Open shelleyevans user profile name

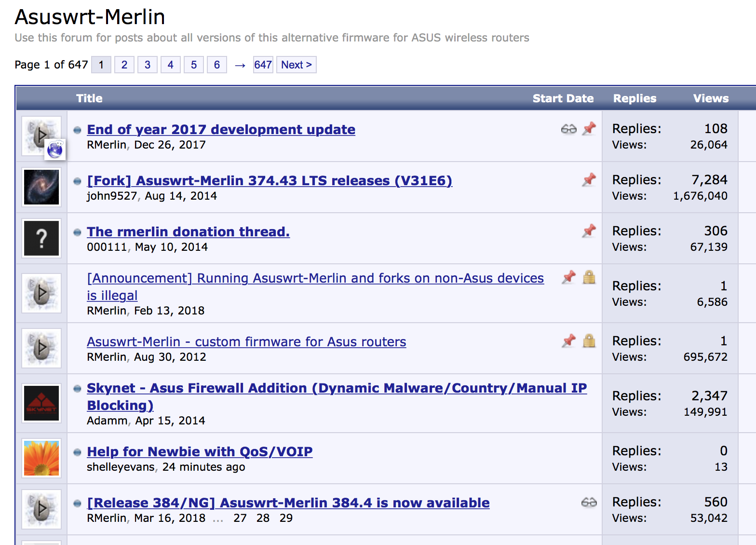pyautogui.click(x=121, y=467)
